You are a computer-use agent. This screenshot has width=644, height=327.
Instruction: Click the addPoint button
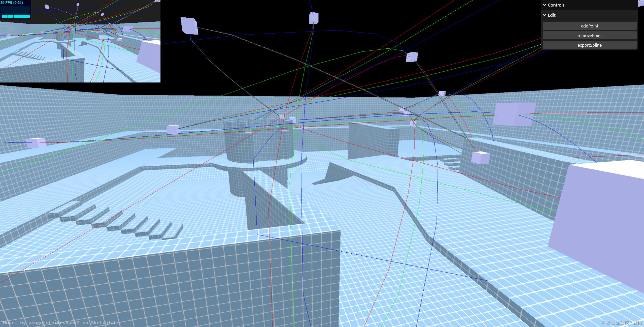click(x=589, y=26)
